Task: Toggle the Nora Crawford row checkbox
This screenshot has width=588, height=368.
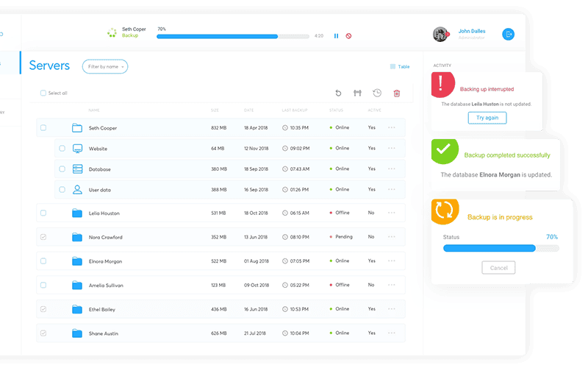Action: (x=43, y=237)
